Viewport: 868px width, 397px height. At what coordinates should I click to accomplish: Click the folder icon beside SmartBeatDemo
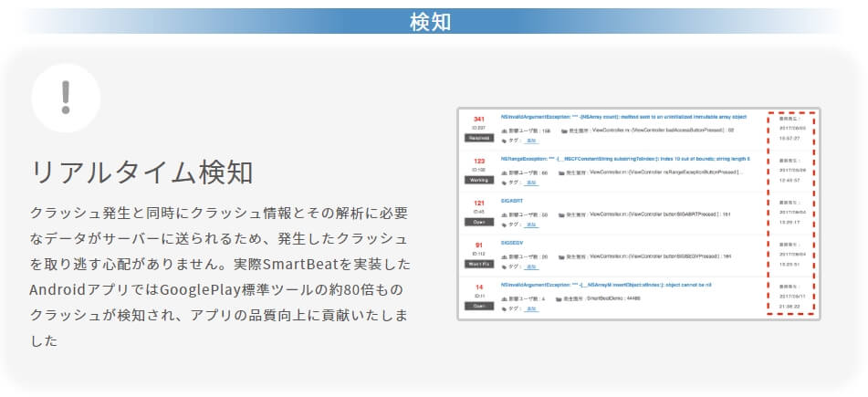pos(559,299)
